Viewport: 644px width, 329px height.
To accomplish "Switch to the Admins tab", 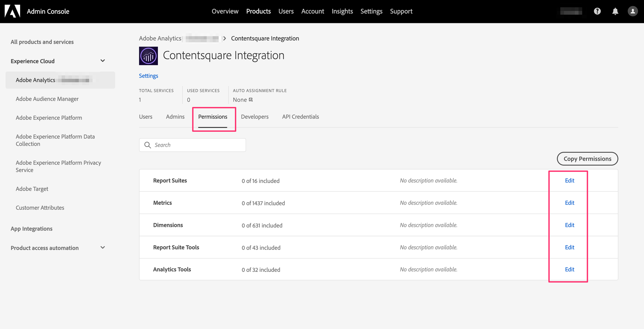I will click(175, 117).
